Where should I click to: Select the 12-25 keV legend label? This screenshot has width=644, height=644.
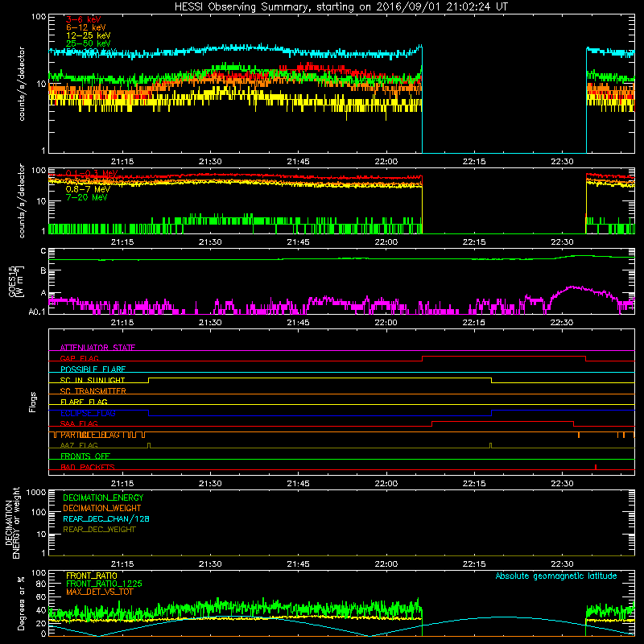click(89, 35)
